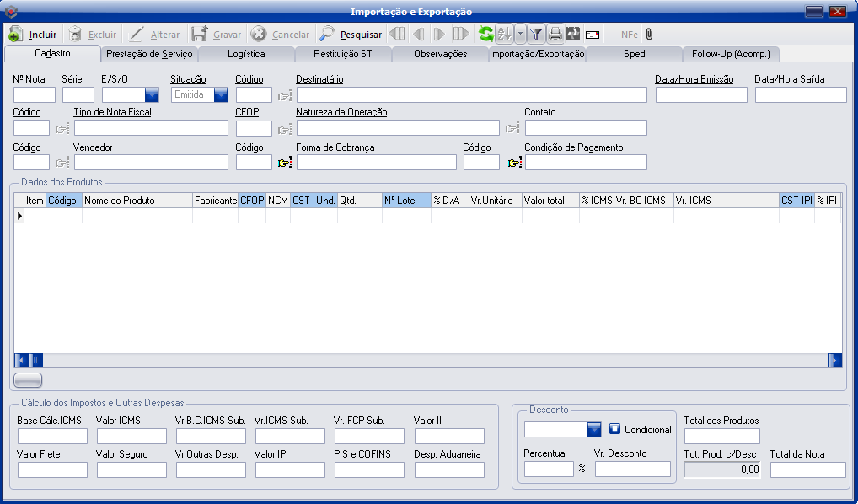
Task: Click lookup hand icon beside Condição de Pagamento
Action: pos(514,163)
